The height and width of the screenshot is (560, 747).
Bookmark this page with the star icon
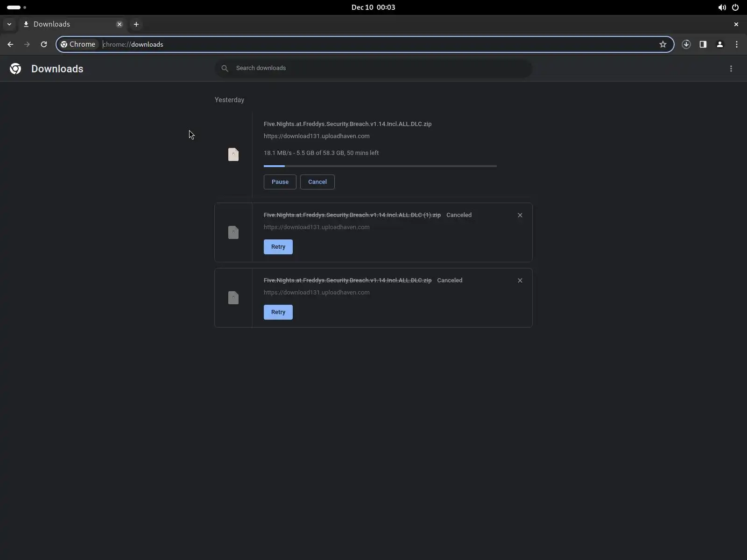click(x=663, y=44)
